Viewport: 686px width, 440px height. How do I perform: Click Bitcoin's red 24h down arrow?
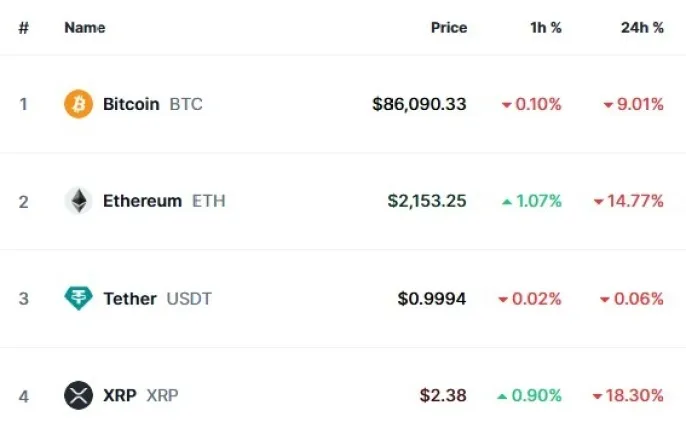(x=608, y=105)
